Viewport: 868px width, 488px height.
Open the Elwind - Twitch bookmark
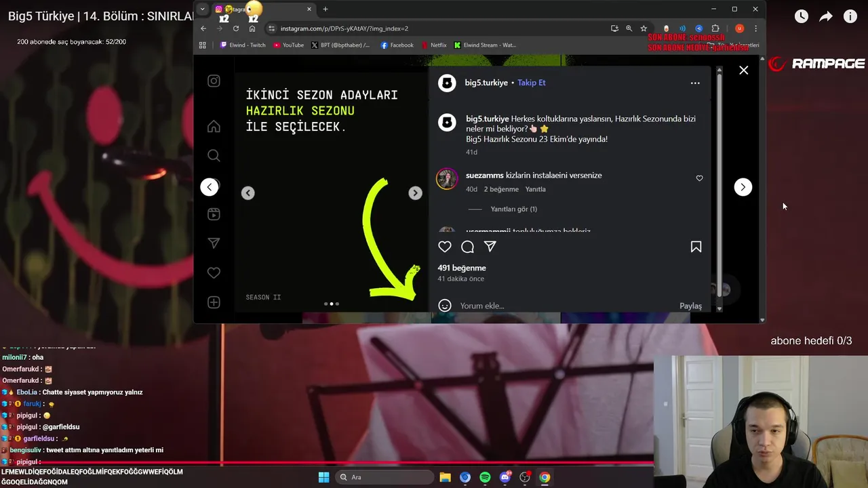243,45
